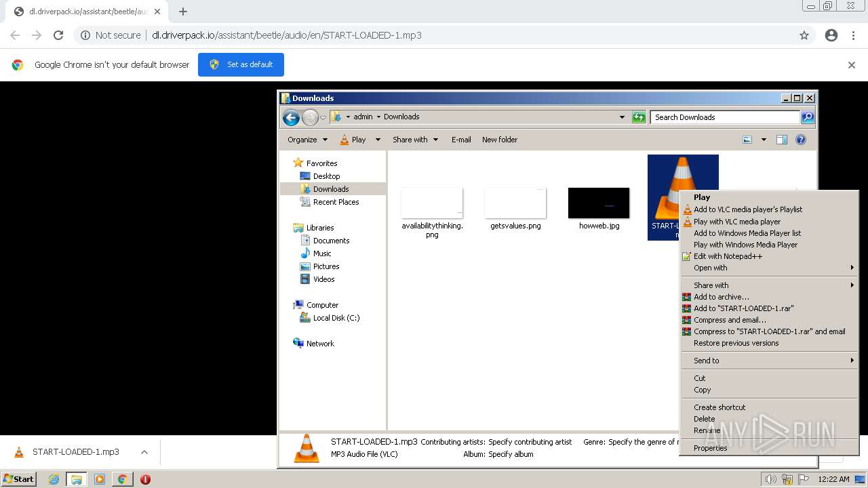Viewport: 868px width, 488px height.
Task: Choose Compress and email...
Action: pos(730,320)
